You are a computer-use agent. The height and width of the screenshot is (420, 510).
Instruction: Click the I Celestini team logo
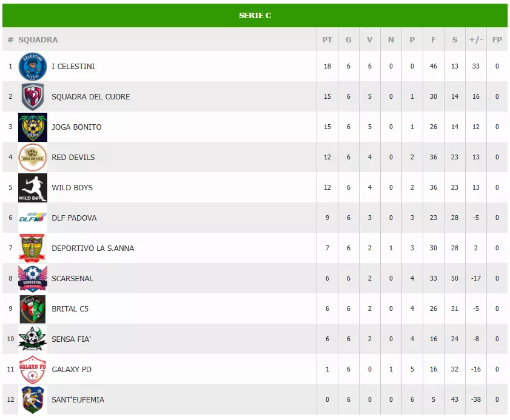coord(33,67)
